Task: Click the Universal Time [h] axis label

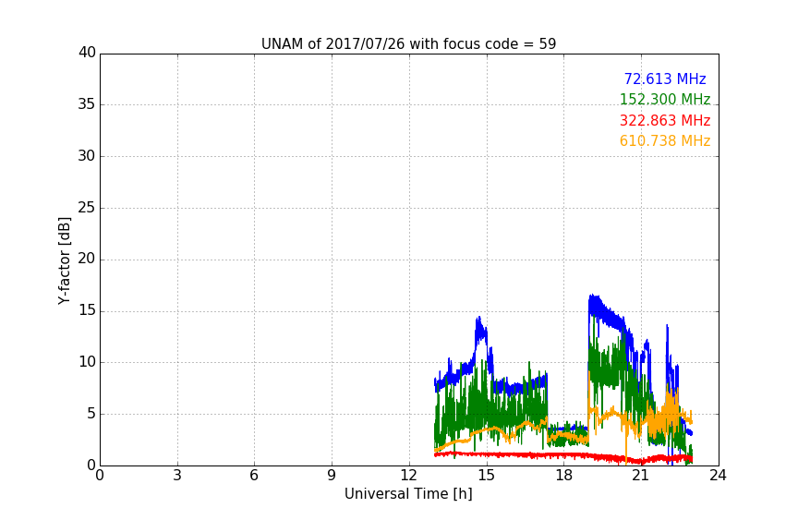Action: (x=408, y=494)
